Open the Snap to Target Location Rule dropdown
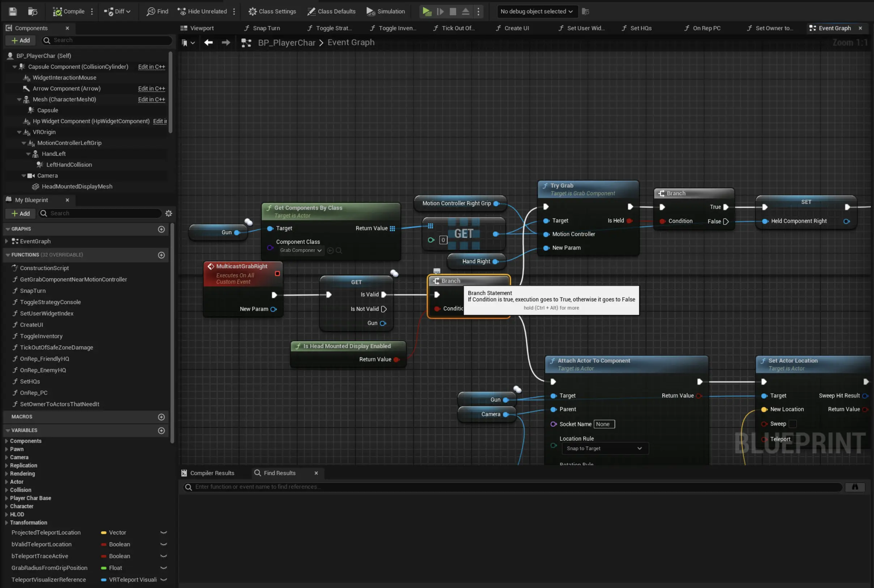 click(605, 448)
